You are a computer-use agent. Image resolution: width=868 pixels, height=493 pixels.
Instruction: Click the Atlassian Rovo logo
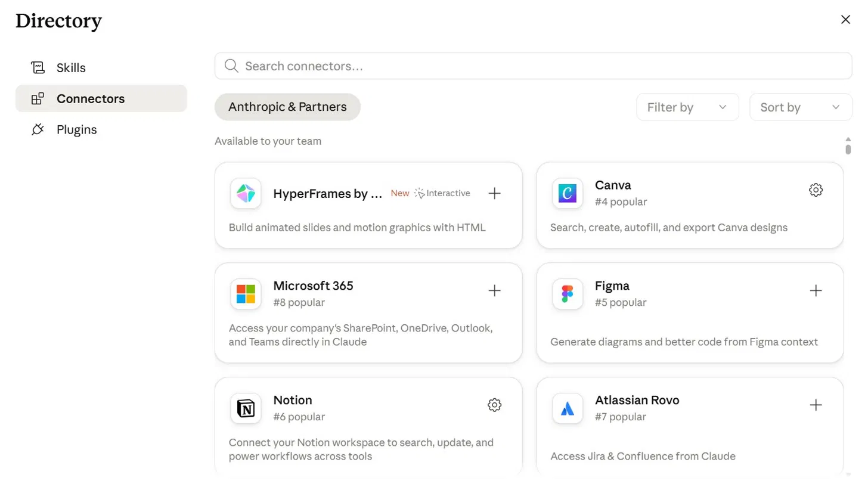(568, 408)
